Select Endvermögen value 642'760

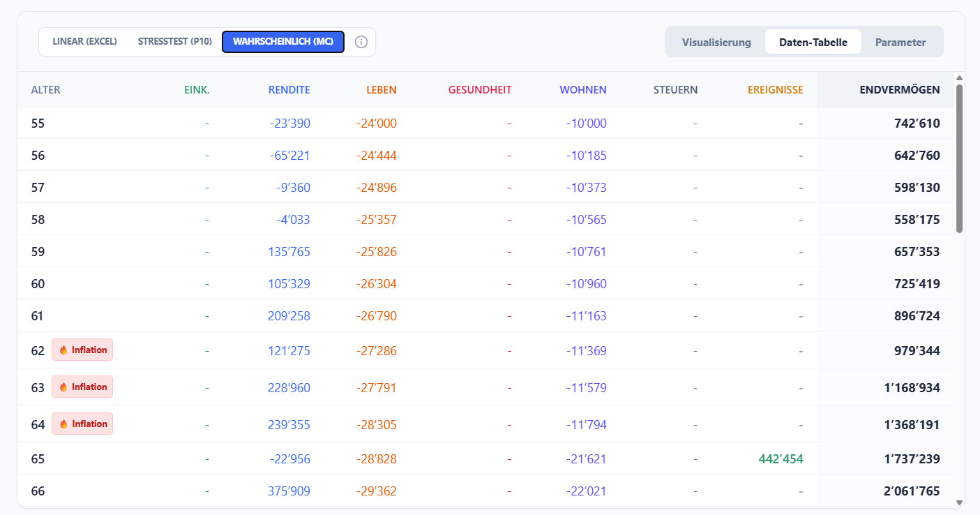click(x=917, y=156)
